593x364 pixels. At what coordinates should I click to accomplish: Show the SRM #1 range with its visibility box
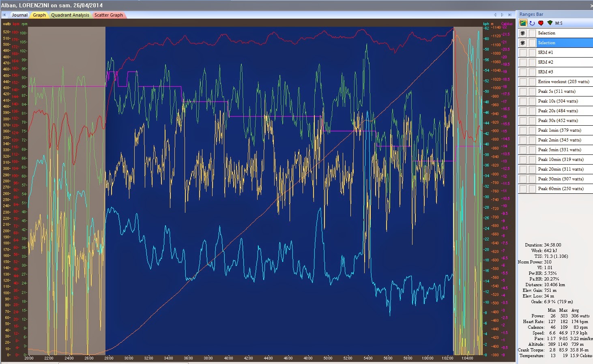click(x=523, y=53)
